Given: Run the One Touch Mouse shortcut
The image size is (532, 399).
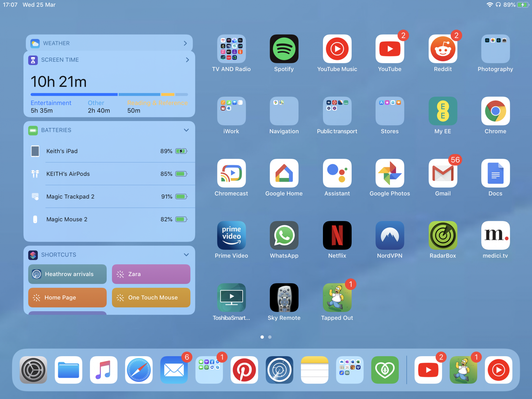Looking at the screenshot, I should click(151, 297).
